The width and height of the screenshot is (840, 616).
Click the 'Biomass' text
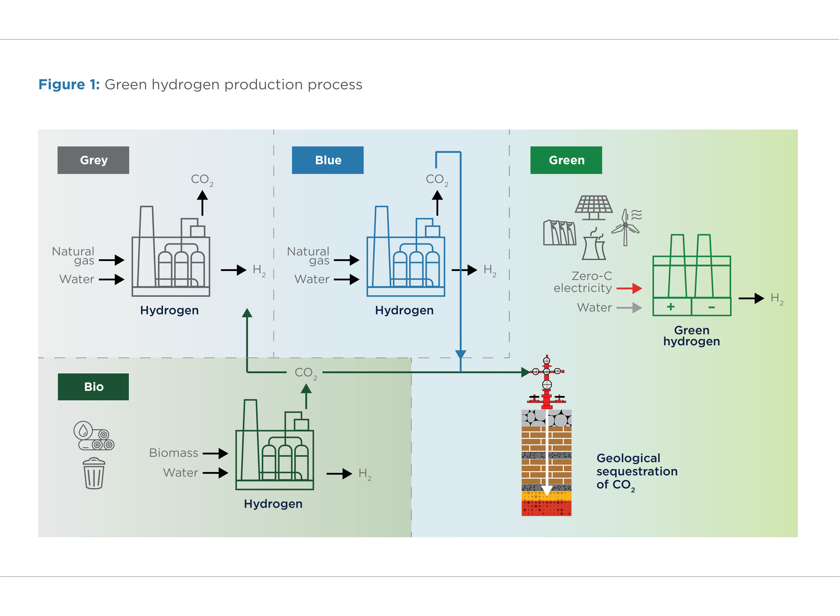(173, 453)
